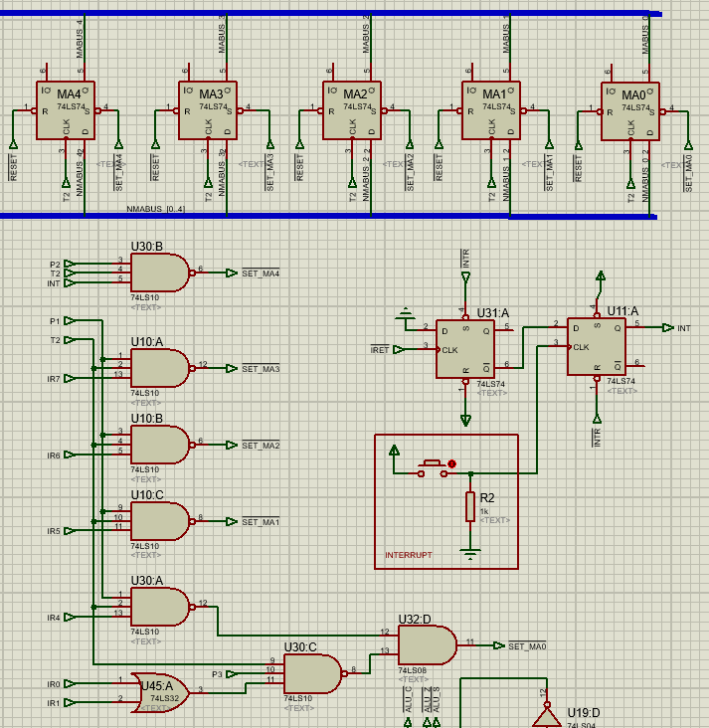Select the R2 resistor symbol
709x728 pixels.
pyautogui.click(x=470, y=506)
